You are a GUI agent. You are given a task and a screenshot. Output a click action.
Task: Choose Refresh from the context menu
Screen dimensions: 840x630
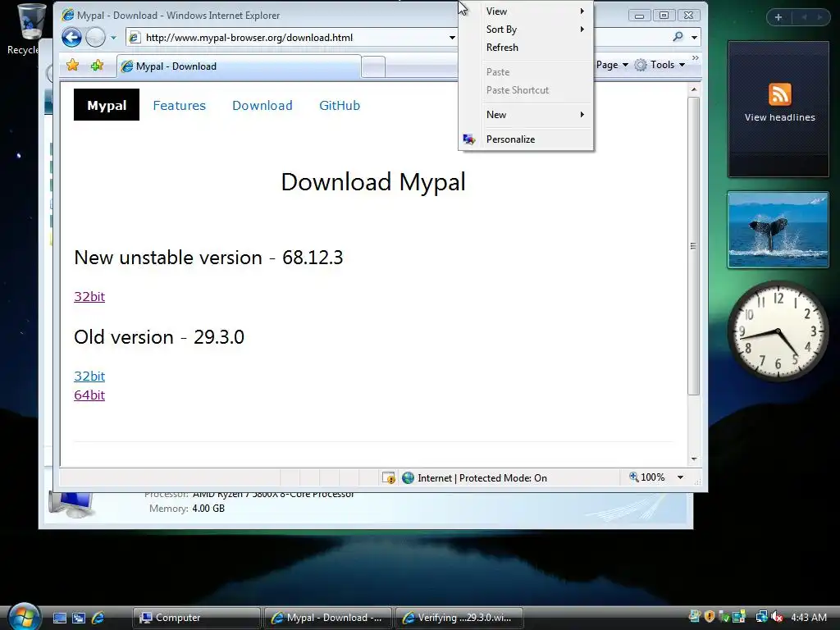point(526,47)
